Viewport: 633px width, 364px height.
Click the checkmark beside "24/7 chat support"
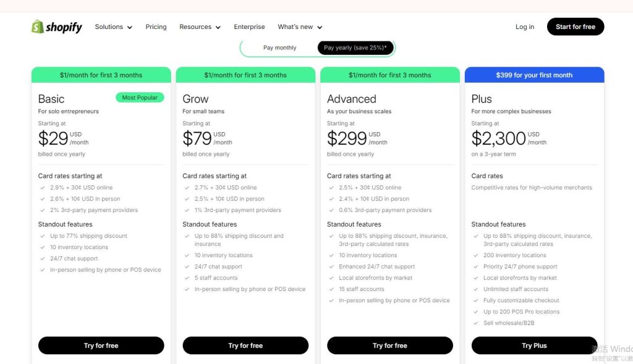41,258
